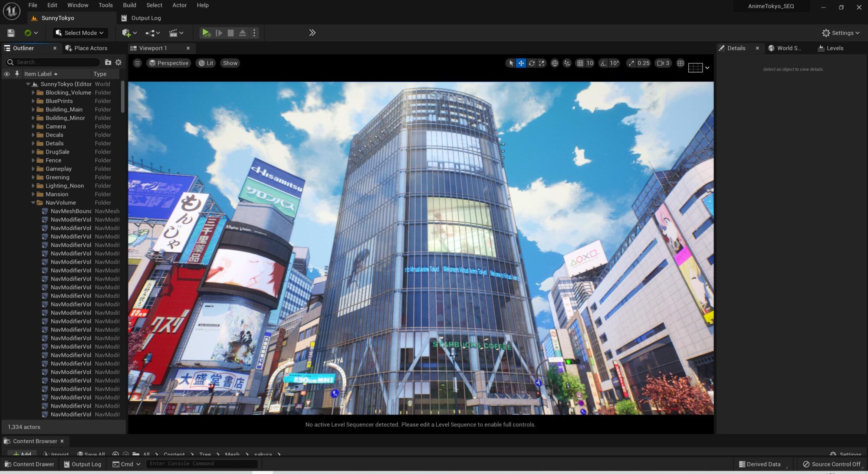Click the Perspective view button
Screen dimensions: 868x474
168,63
